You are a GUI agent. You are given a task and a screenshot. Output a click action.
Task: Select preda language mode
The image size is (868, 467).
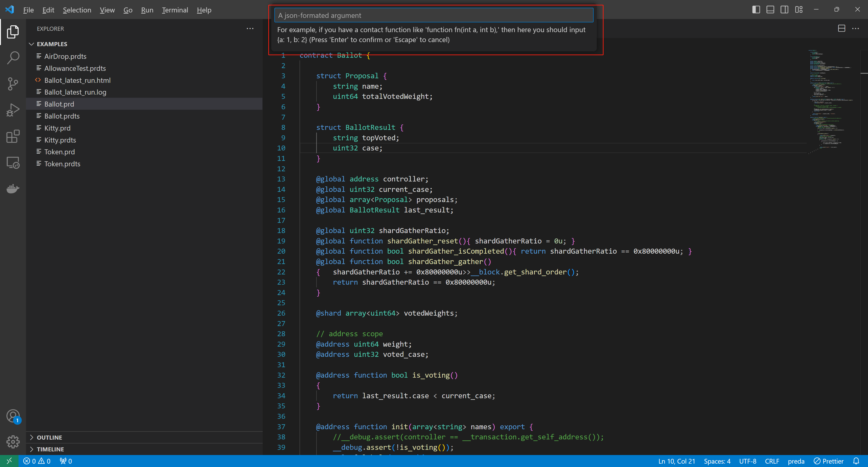[x=796, y=461]
